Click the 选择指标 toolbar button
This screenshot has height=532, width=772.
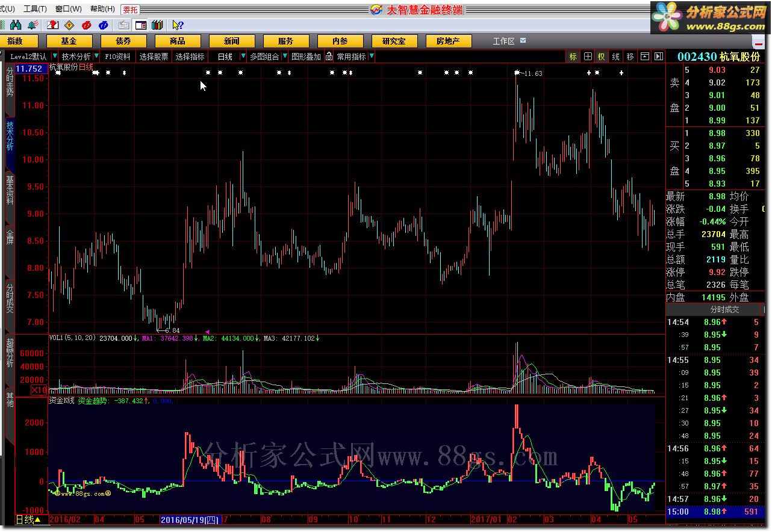(190, 57)
